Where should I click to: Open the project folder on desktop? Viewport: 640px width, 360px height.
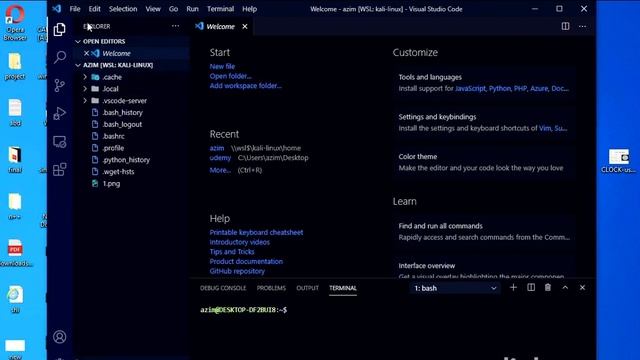click(x=15, y=67)
